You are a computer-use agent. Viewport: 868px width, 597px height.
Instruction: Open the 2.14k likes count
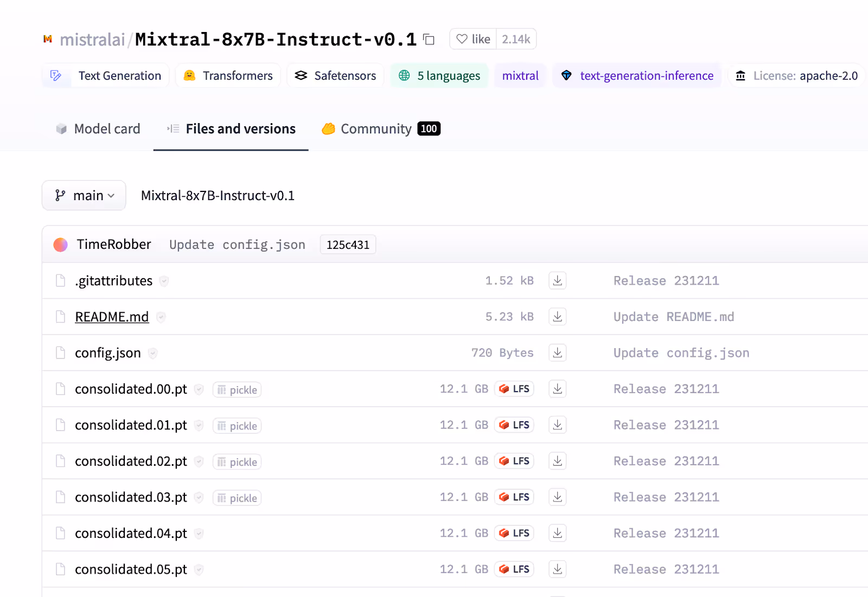[x=516, y=39]
